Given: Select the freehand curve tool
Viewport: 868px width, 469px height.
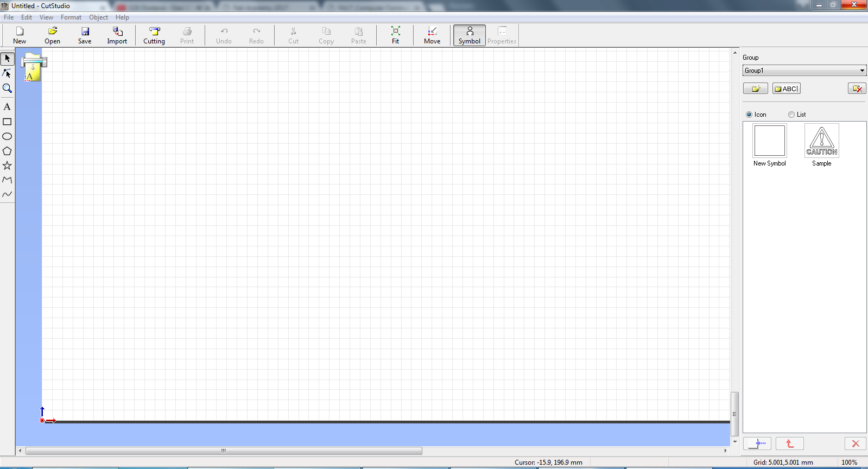Looking at the screenshot, I should (7, 194).
